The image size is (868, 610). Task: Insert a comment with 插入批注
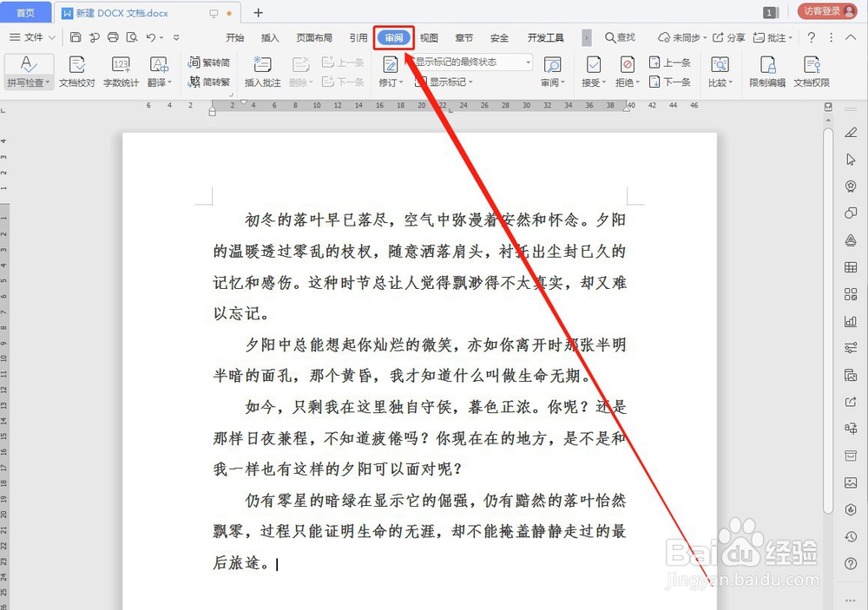(260, 74)
